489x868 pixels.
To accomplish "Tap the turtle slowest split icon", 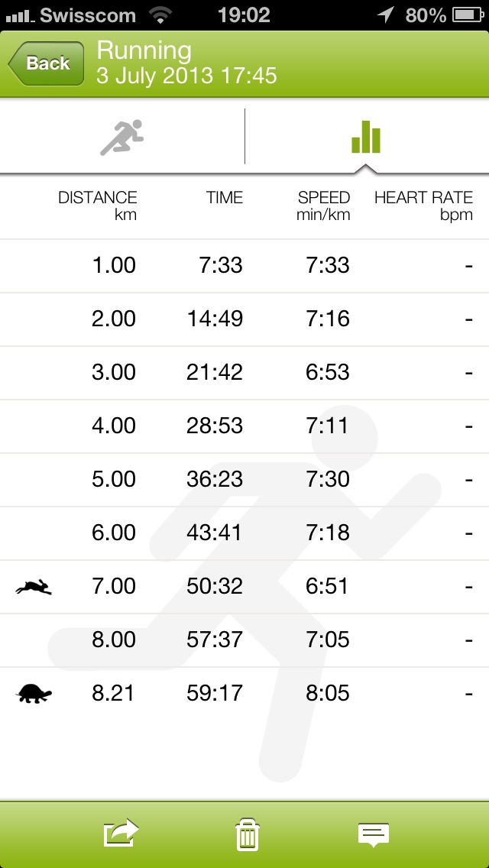I will (34, 694).
